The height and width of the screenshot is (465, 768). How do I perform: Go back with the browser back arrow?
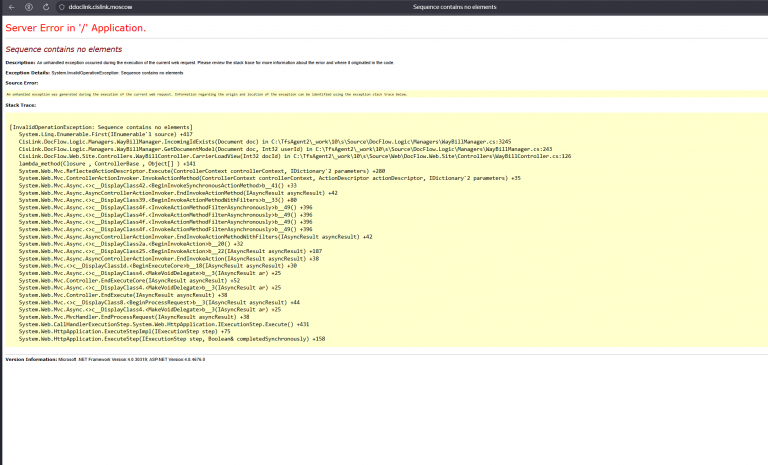[x=12, y=7]
